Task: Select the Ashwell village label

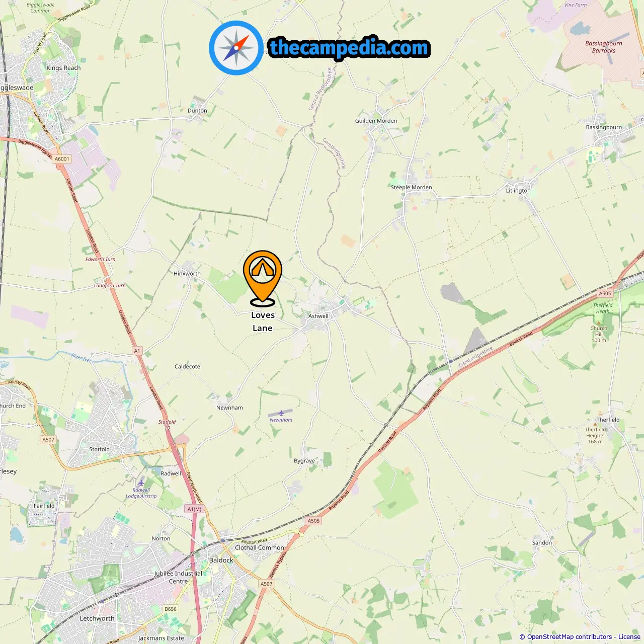Action: point(318,316)
